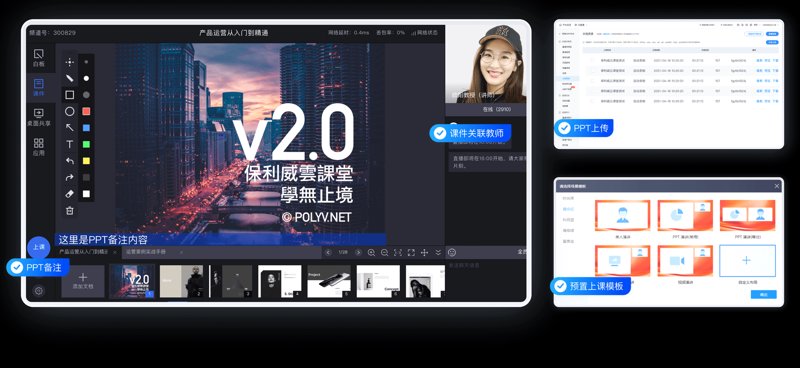Add custom layout with plus tile
This screenshot has width=800, height=368.
pyautogui.click(x=747, y=261)
